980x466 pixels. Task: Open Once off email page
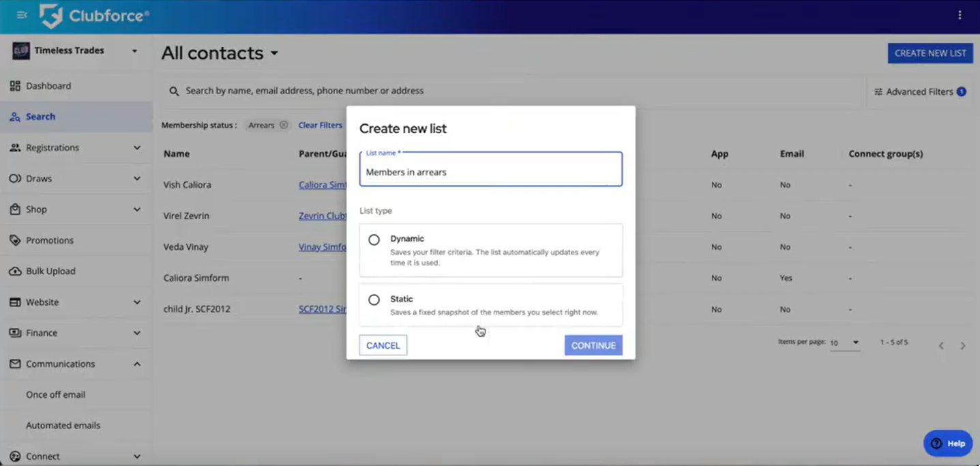(x=55, y=394)
